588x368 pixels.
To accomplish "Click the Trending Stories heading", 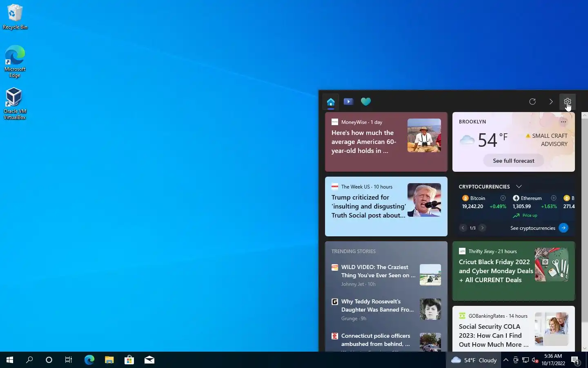I will [354, 251].
